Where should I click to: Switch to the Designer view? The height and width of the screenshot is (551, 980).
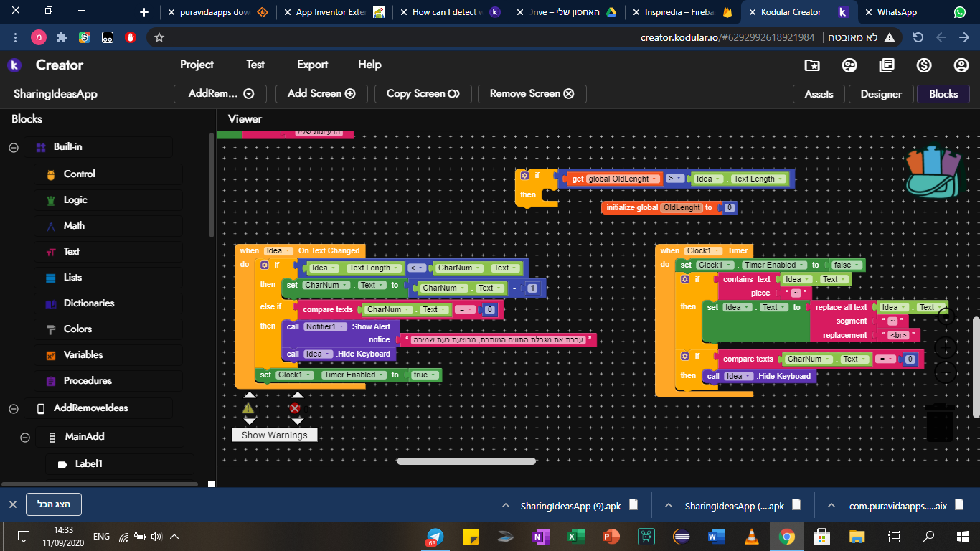pyautogui.click(x=881, y=94)
